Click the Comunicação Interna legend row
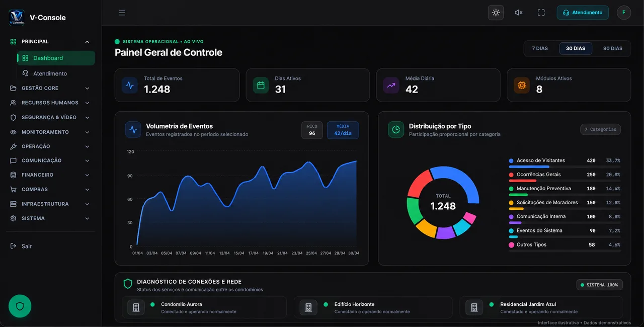The image size is (644, 327). (x=565, y=219)
